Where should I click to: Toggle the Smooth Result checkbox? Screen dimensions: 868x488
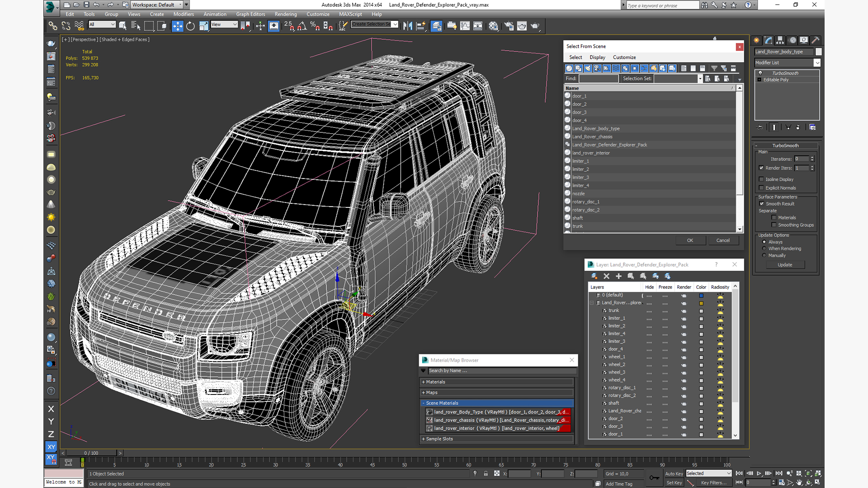tap(762, 204)
